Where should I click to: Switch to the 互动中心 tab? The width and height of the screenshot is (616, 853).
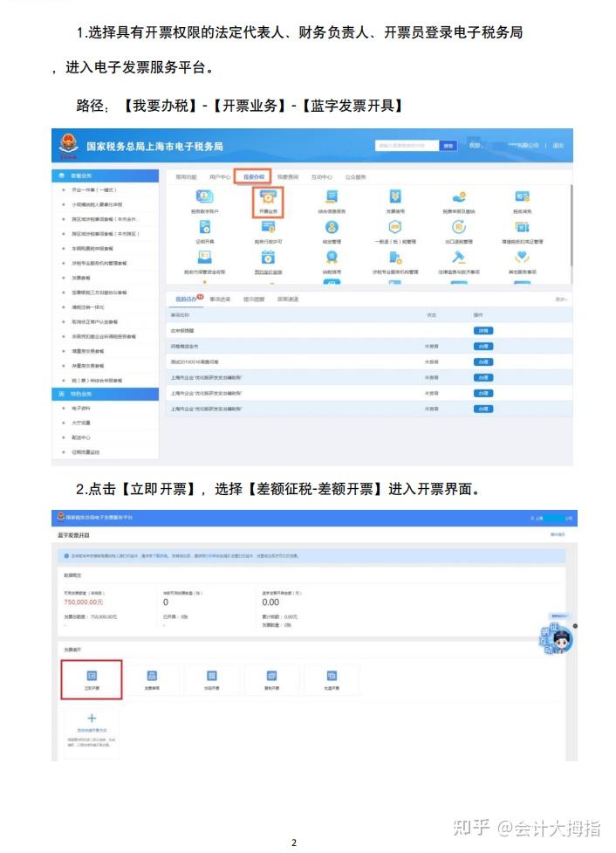point(321,177)
